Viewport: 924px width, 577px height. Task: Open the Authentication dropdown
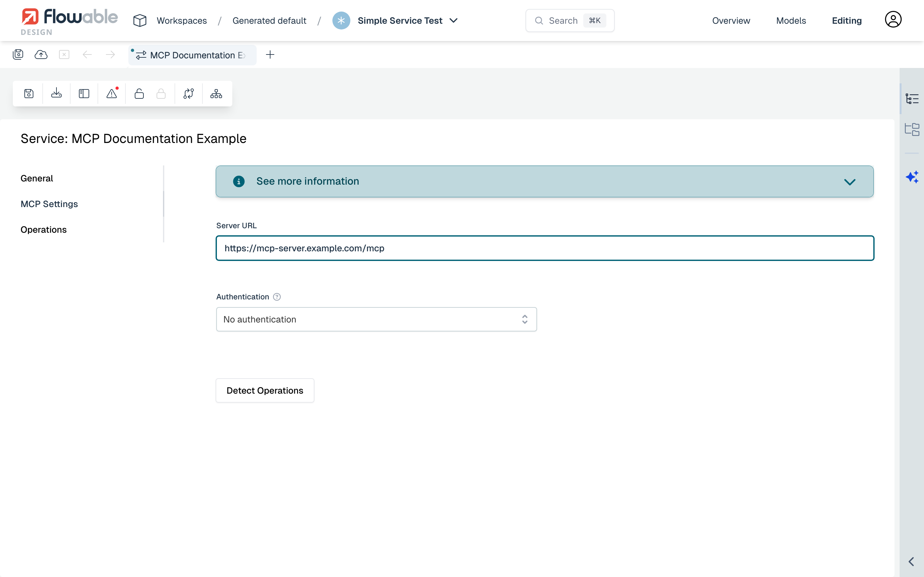coord(376,319)
